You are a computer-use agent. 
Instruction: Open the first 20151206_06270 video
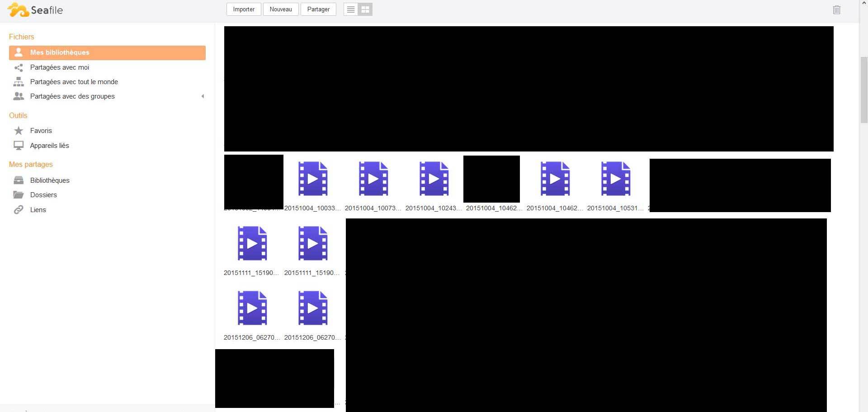[x=252, y=308]
